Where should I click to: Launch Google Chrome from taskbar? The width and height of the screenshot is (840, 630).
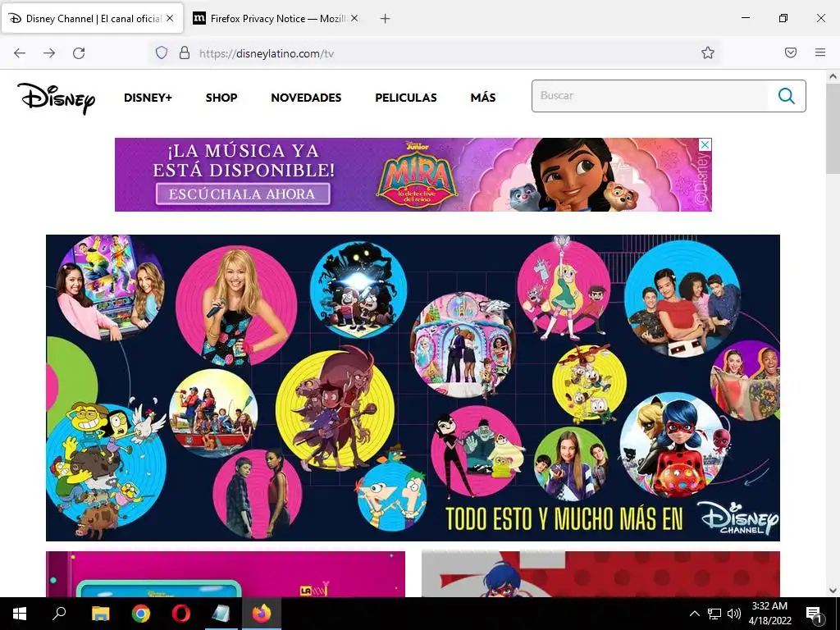[x=141, y=614]
